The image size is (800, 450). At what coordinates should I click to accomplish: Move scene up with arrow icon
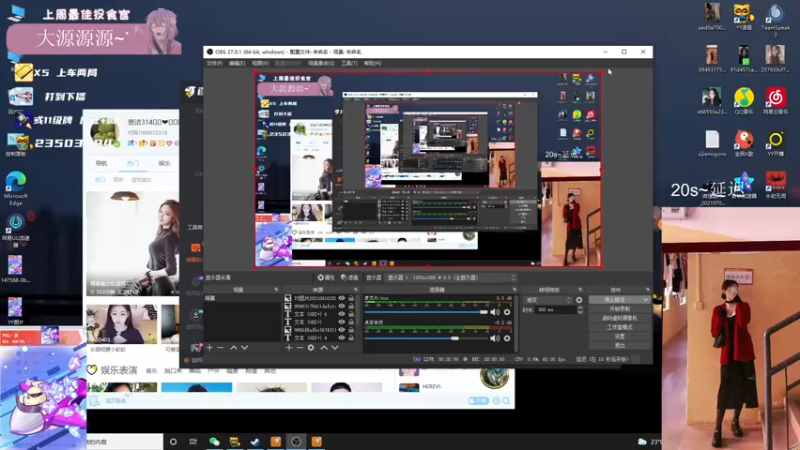233,347
